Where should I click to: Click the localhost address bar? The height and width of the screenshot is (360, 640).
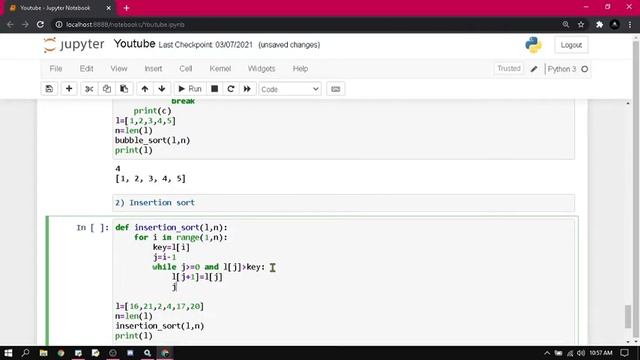125,24
